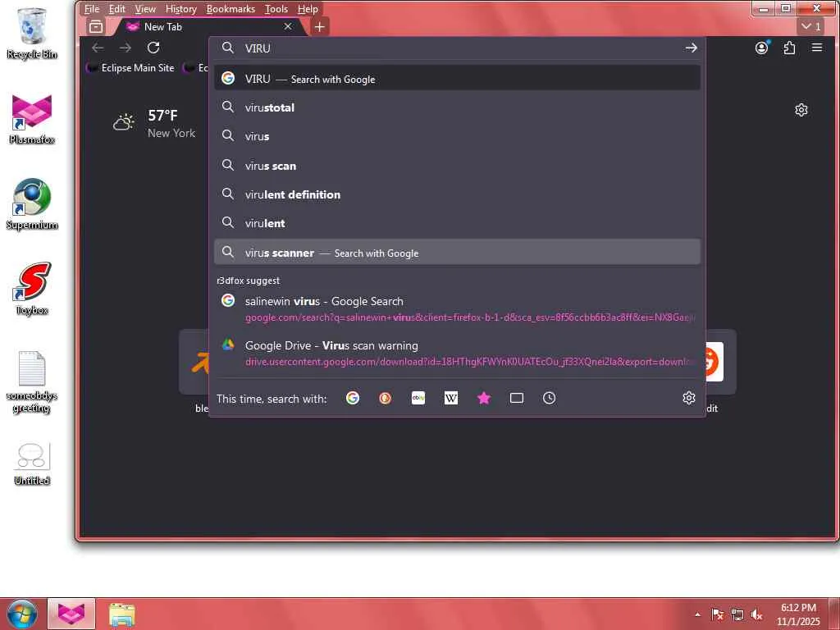This screenshot has width=840, height=630.
Task: Choose VIRU Search with Google suggestion
Action: [457, 79]
